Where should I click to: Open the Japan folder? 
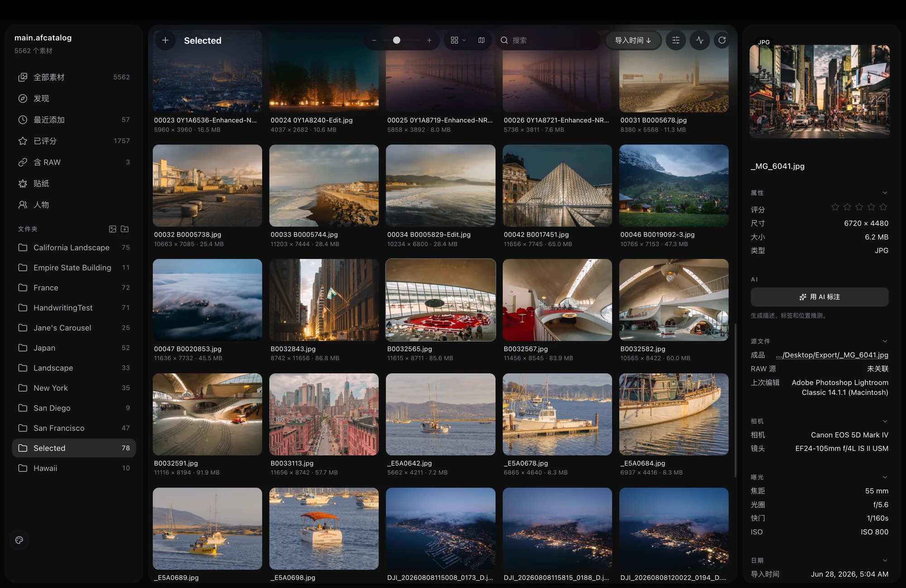click(74, 348)
